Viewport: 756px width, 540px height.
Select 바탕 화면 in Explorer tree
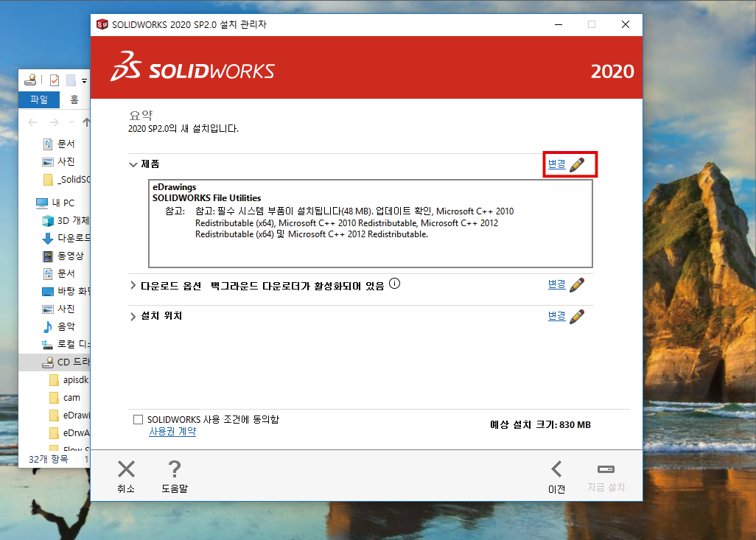pos(66,291)
